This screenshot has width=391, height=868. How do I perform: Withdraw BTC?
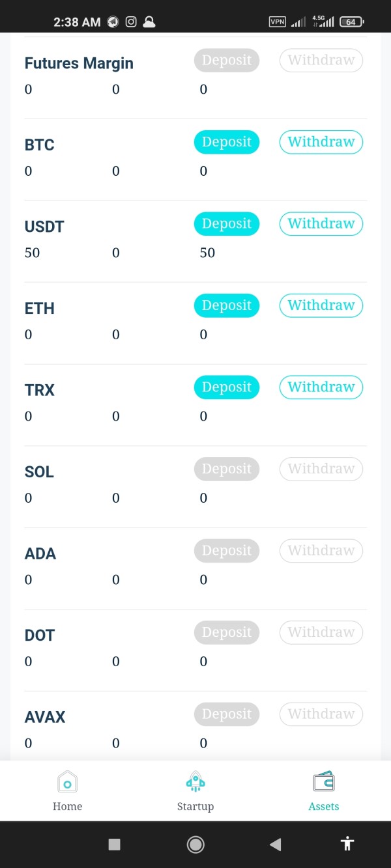(321, 142)
